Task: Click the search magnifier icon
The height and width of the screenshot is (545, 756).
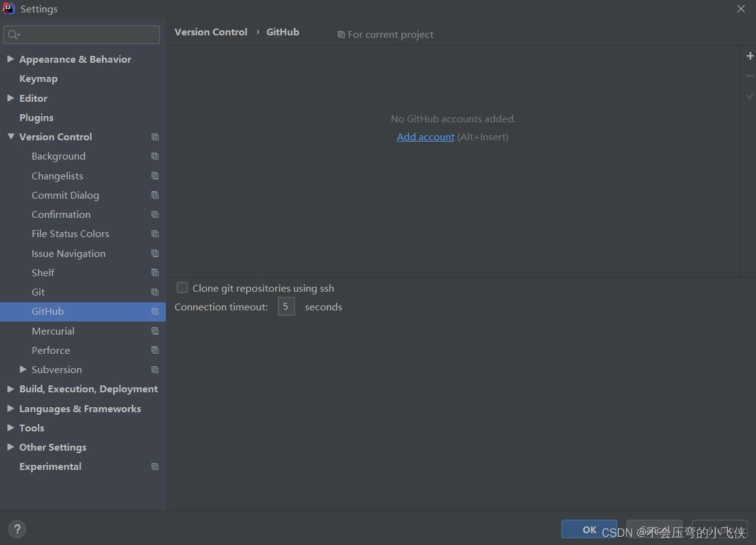Action: (13, 35)
